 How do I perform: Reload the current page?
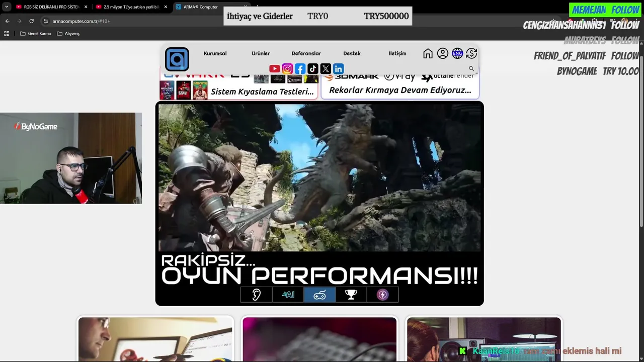point(31,21)
